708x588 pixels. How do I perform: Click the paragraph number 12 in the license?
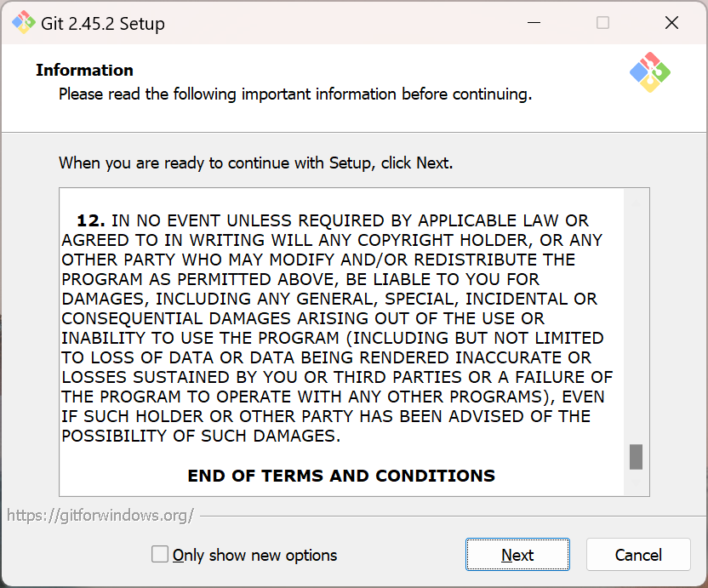pos(90,220)
